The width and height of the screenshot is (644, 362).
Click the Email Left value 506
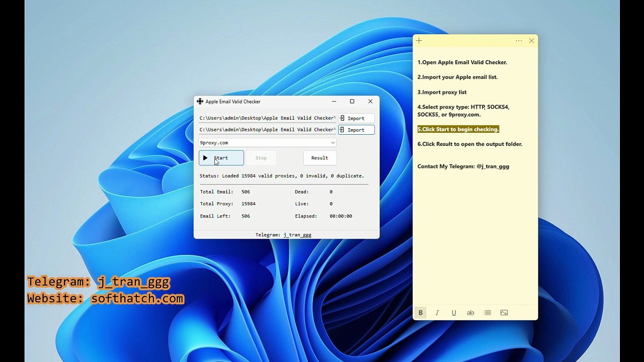pos(246,216)
